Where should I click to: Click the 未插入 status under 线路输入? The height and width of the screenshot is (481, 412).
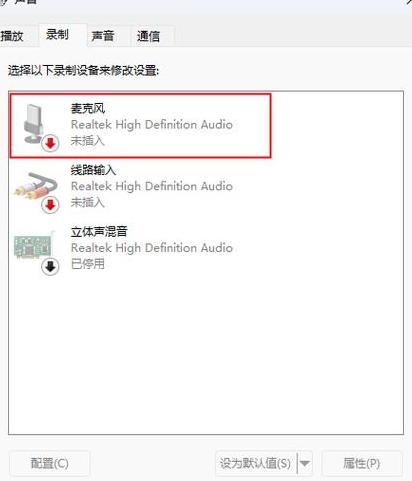(88, 202)
